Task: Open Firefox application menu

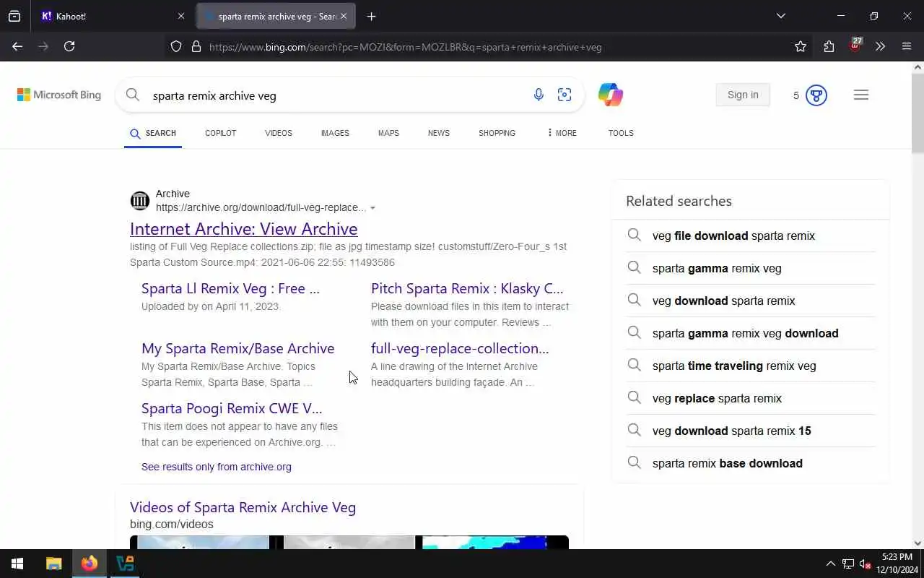Action: point(907,46)
